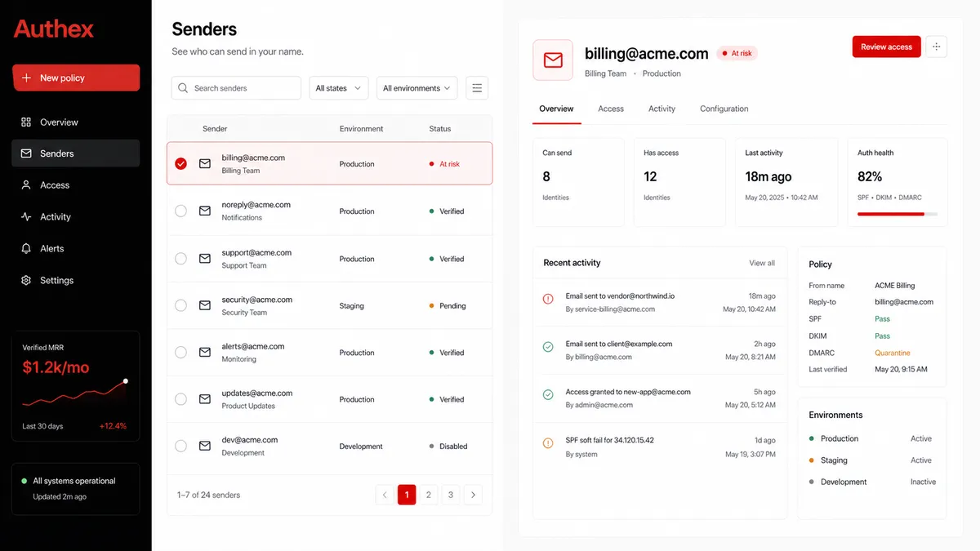Switch to the Configuration tab
This screenshot has height=551, width=980.
pos(724,109)
